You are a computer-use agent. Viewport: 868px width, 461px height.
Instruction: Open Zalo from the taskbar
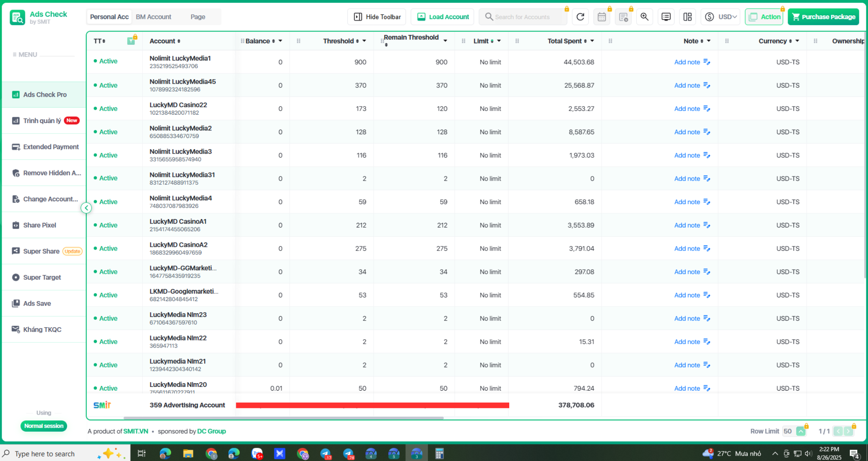click(257, 454)
